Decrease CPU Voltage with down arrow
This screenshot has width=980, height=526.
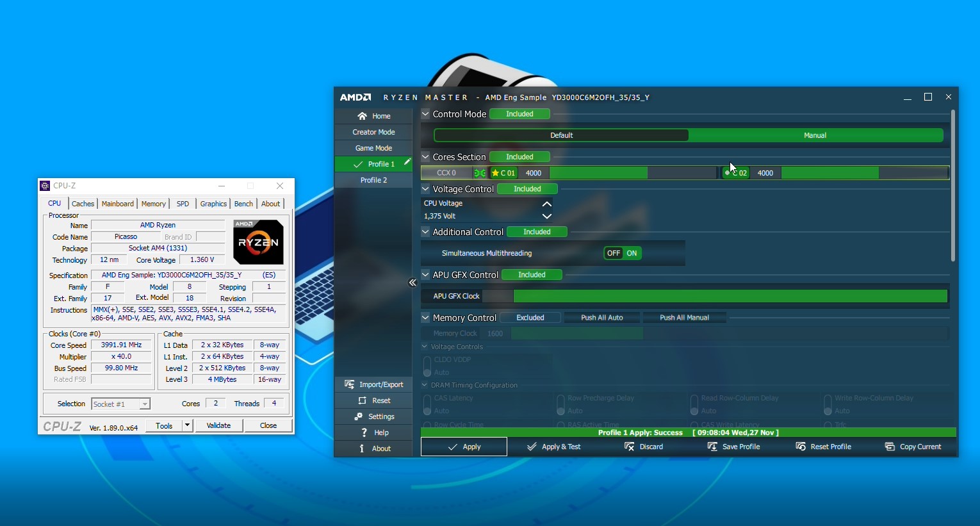click(x=546, y=216)
